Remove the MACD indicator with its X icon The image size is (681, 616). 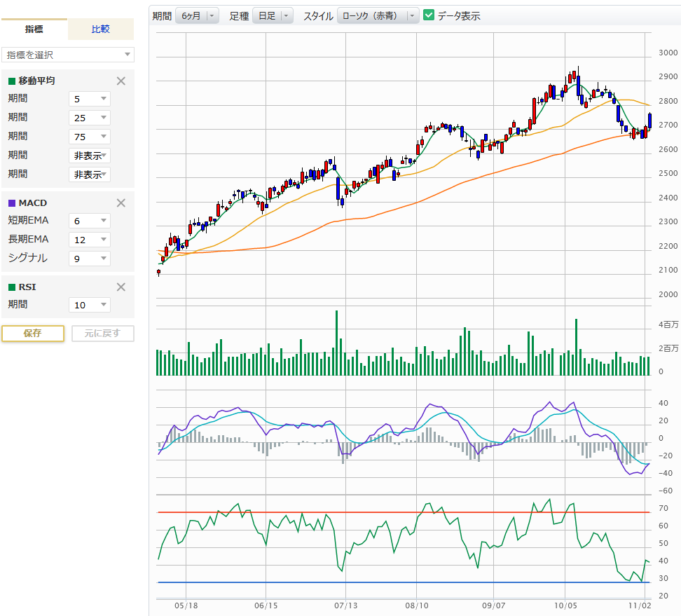click(x=121, y=203)
